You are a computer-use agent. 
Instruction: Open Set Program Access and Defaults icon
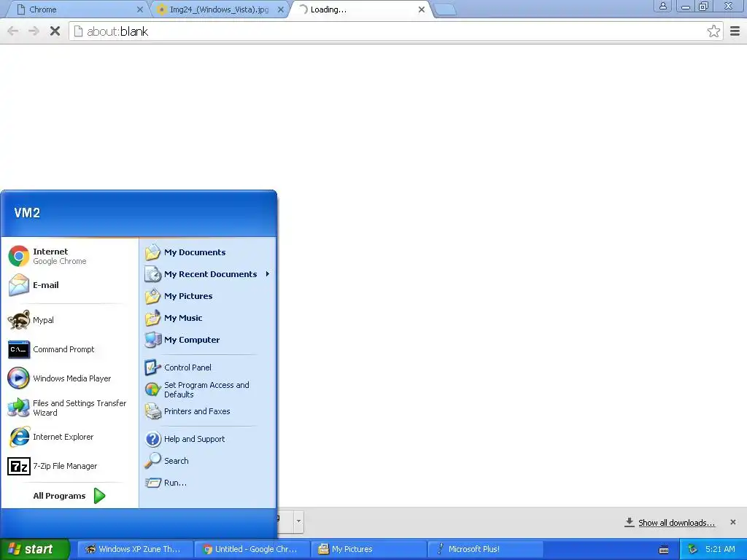(x=153, y=389)
